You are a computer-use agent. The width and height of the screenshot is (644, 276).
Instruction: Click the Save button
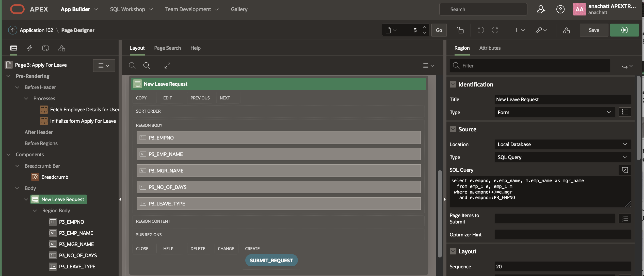tap(594, 30)
